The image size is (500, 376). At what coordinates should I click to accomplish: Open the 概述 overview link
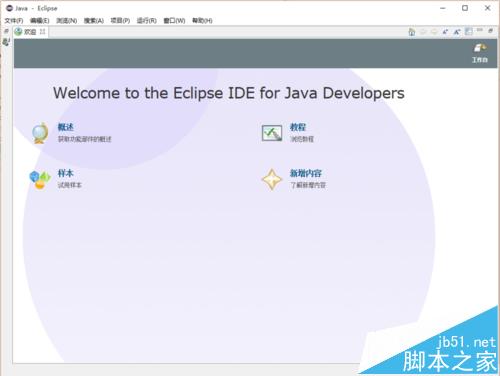point(66,127)
